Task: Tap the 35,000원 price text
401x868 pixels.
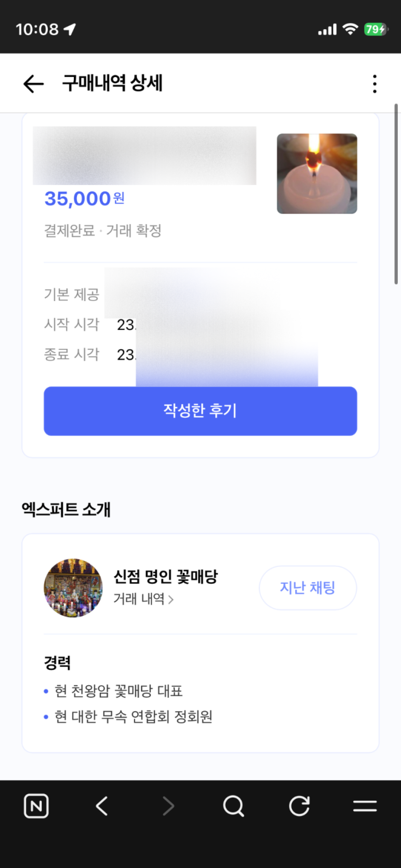Action: pos(85,198)
